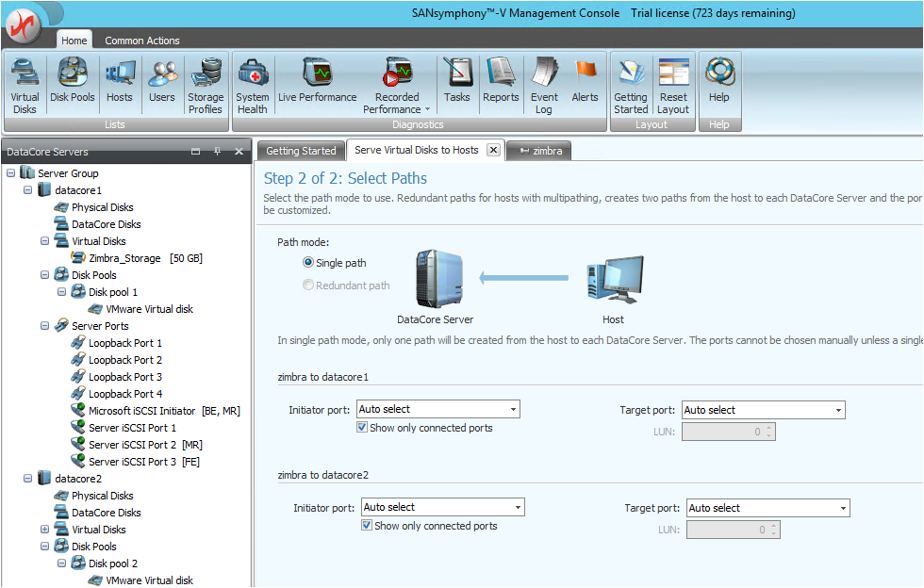
Task: Select Server iSCSI Port 1
Action: 124,427
